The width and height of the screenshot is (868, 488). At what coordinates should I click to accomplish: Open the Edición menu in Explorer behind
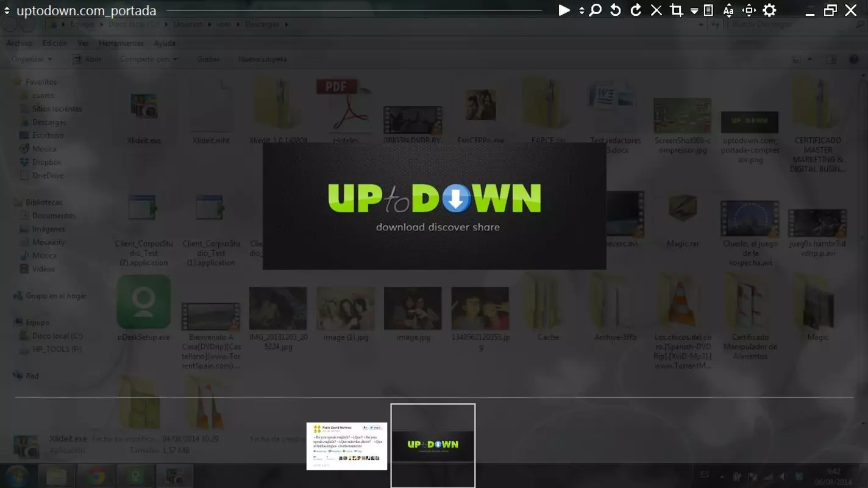(x=55, y=43)
